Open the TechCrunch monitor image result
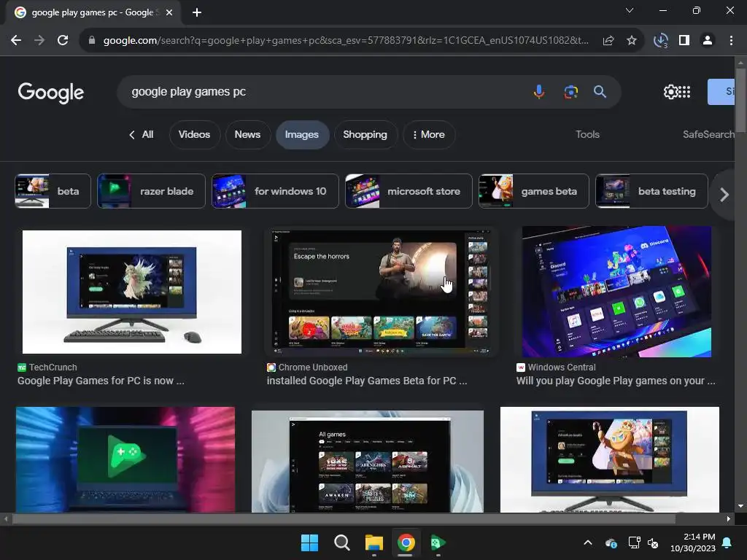Screen dimensions: 747x560 coord(132,292)
